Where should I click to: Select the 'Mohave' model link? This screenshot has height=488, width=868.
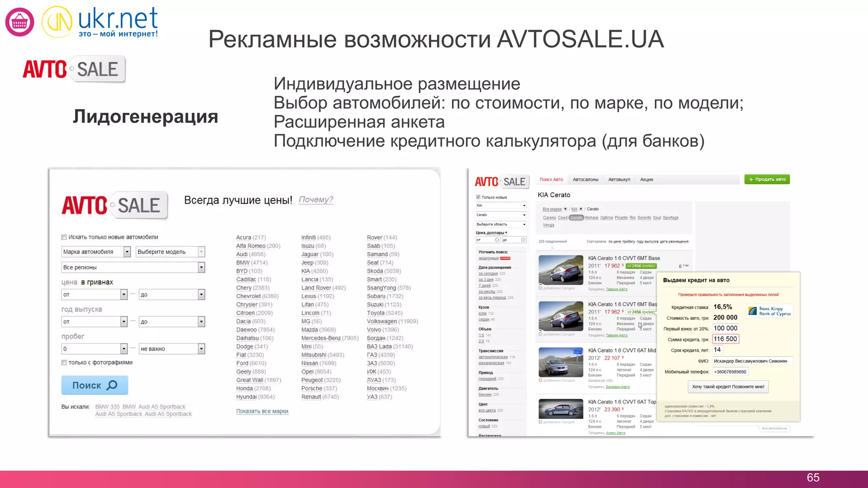click(x=592, y=218)
